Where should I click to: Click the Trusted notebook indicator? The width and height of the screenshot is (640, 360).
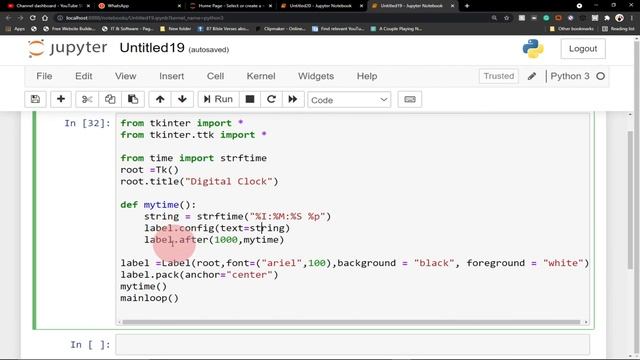[499, 76]
